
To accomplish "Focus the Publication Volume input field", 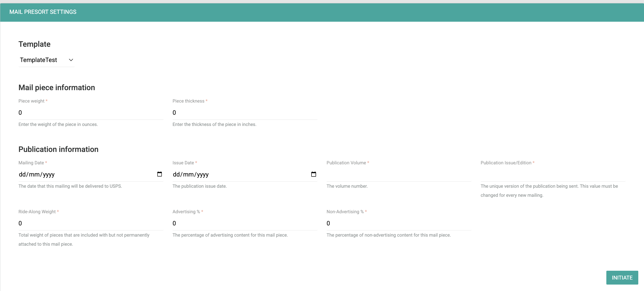I will [x=399, y=174].
